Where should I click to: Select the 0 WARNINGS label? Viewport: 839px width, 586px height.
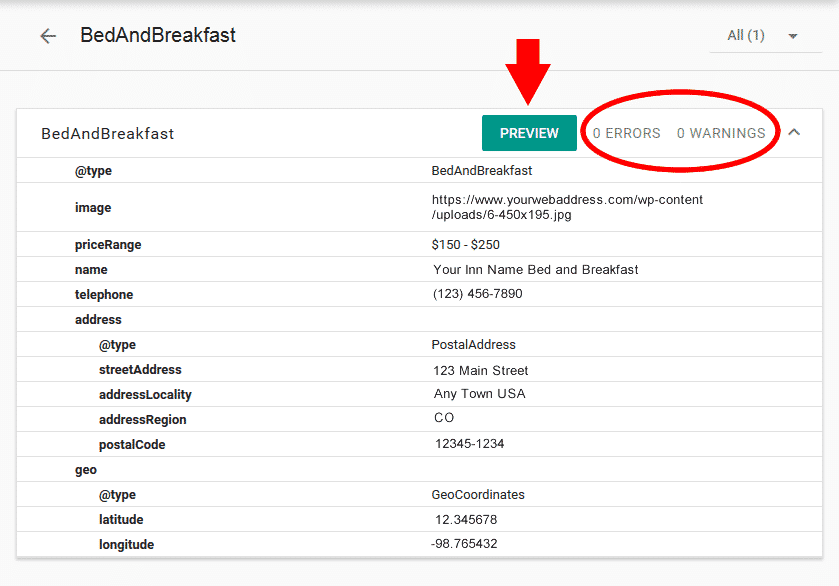pos(721,133)
